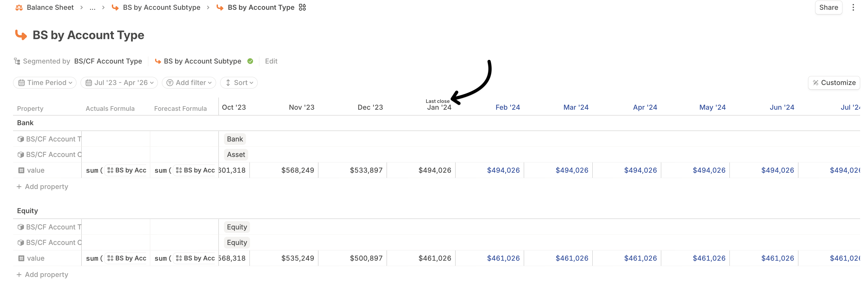Click the Share button
Screen dimensions: 868x290
coord(828,7)
